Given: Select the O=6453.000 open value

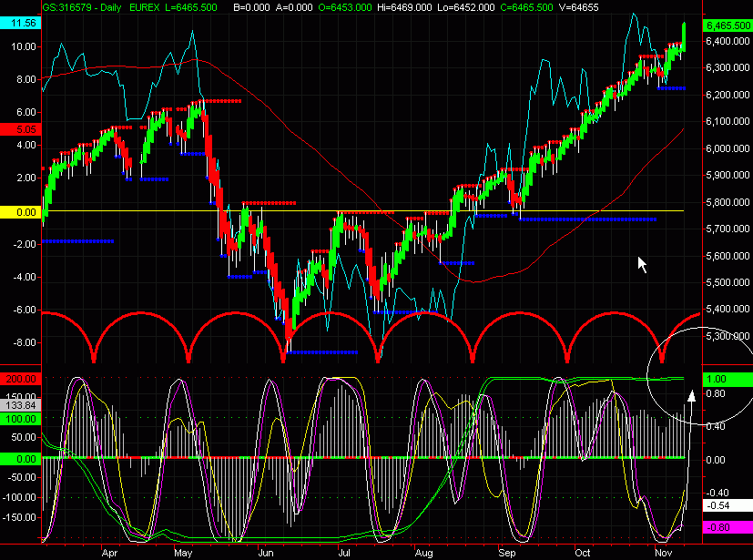Looking at the screenshot, I should (345, 7).
